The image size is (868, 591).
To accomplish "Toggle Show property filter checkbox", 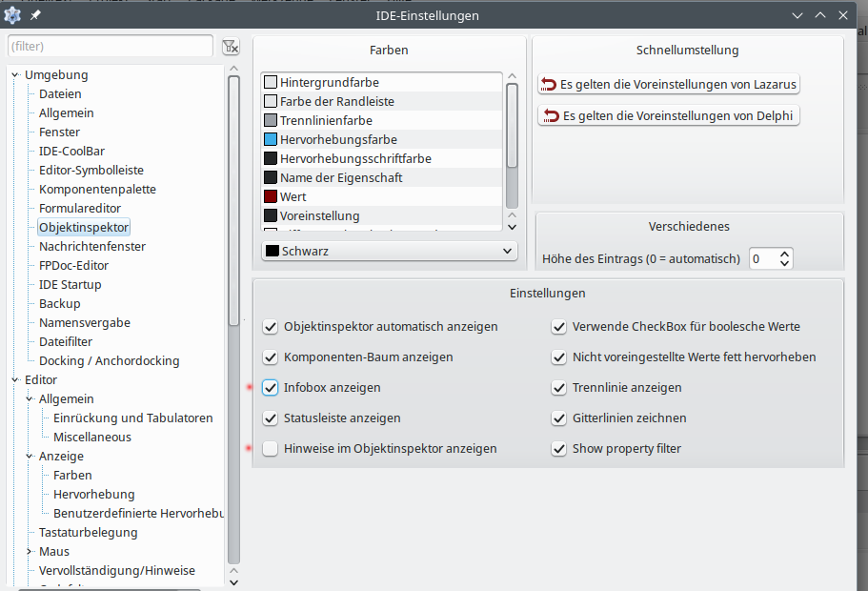I will (x=559, y=448).
